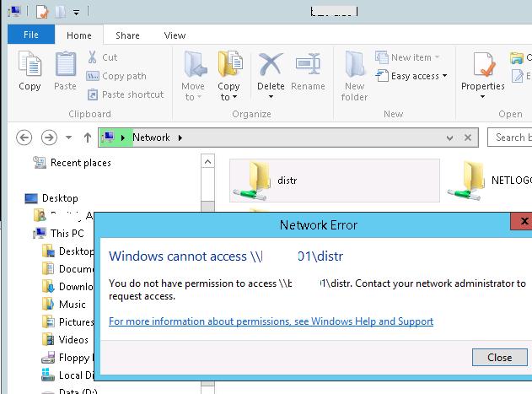
Task: Click the Rename icon in Organize group
Action: point(308,66)
